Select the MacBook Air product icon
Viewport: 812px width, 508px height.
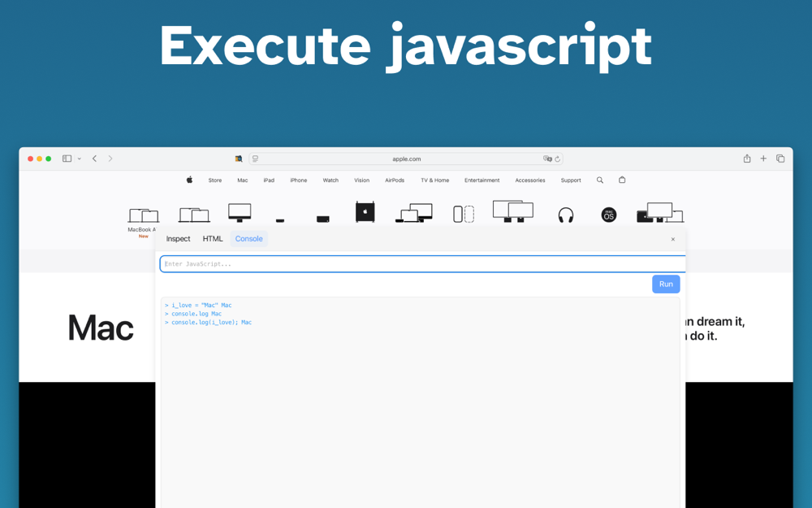click(144, 215)
